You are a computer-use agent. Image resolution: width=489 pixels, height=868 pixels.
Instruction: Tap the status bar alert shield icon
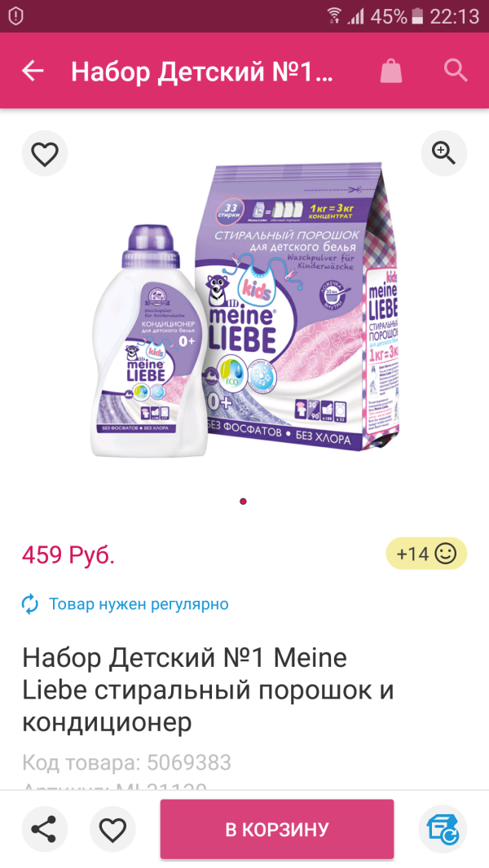pyautogui.click(x=16, y=16)
